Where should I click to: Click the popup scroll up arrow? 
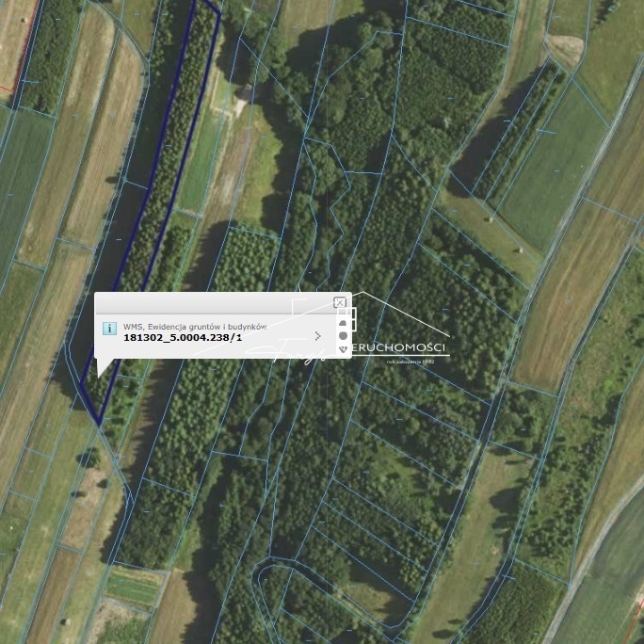342,323
